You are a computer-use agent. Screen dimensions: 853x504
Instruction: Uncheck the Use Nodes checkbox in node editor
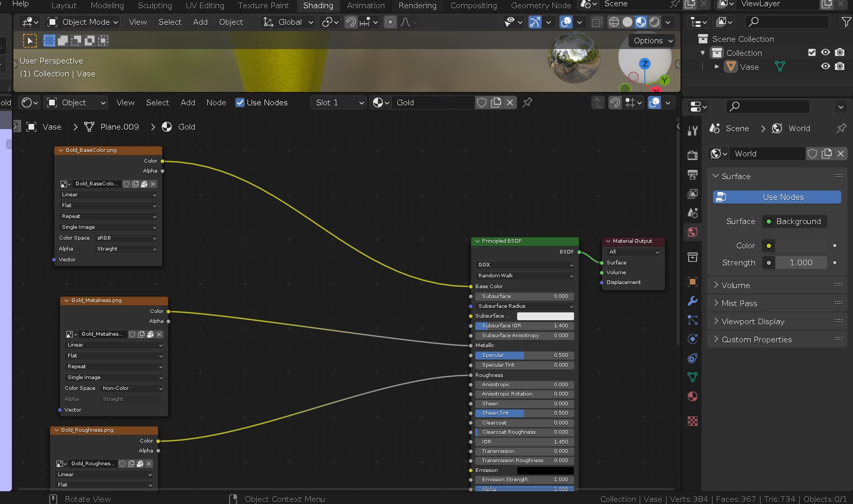pos(240,103)
